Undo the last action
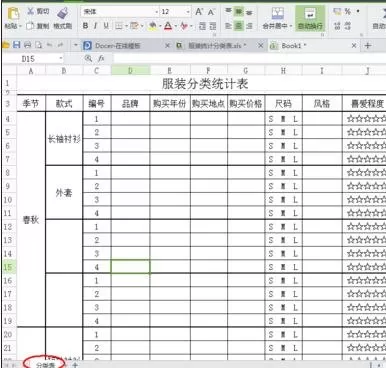 (50, 45)
